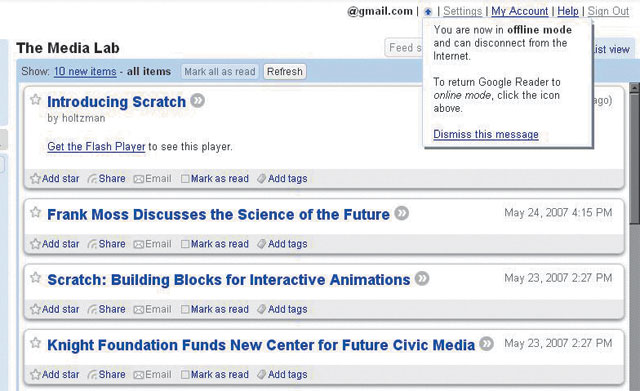The image size is (640, 391).
Task: Open Knight Foundation article via double-arrow icon
Action: (487, 344)
